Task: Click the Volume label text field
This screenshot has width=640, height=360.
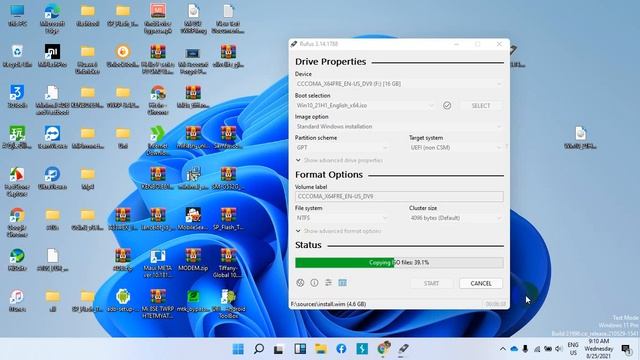Action: click(399, 196)
